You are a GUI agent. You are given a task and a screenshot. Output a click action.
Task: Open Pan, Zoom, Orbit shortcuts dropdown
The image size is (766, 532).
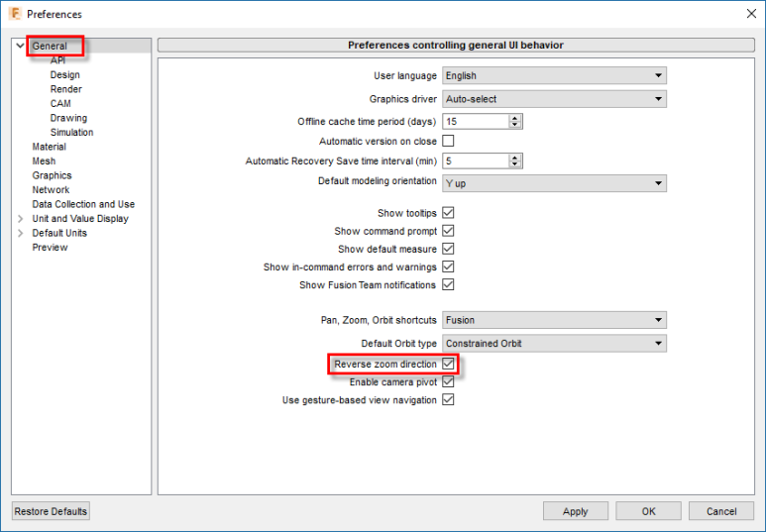555,320
